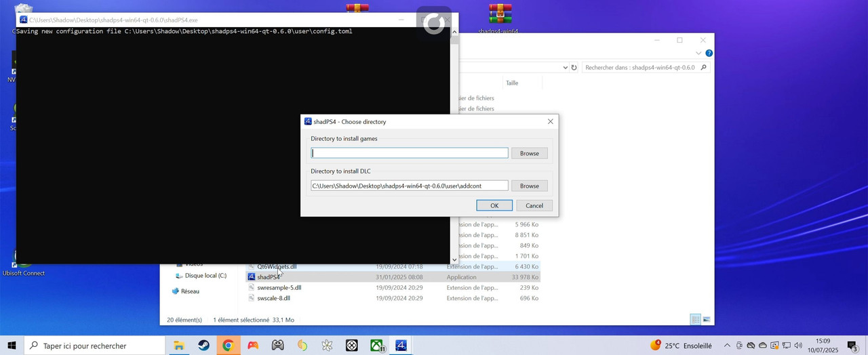The height and width of the screenshot is (355, 868).
Task: Click the console scrollbar down arrow
Action: coord(454,259)
